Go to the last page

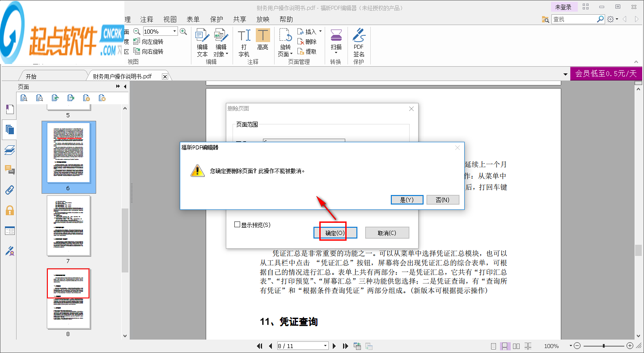pos(345,346)
